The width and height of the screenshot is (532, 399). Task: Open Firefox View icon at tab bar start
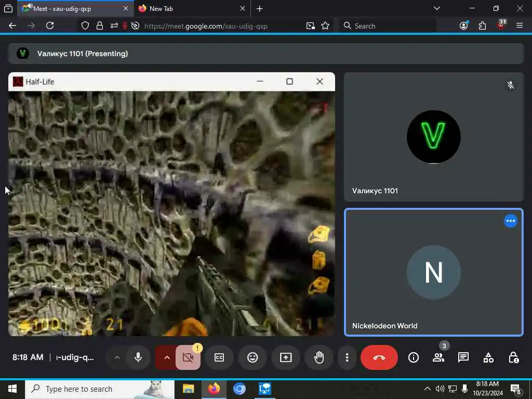coord(8,9)
